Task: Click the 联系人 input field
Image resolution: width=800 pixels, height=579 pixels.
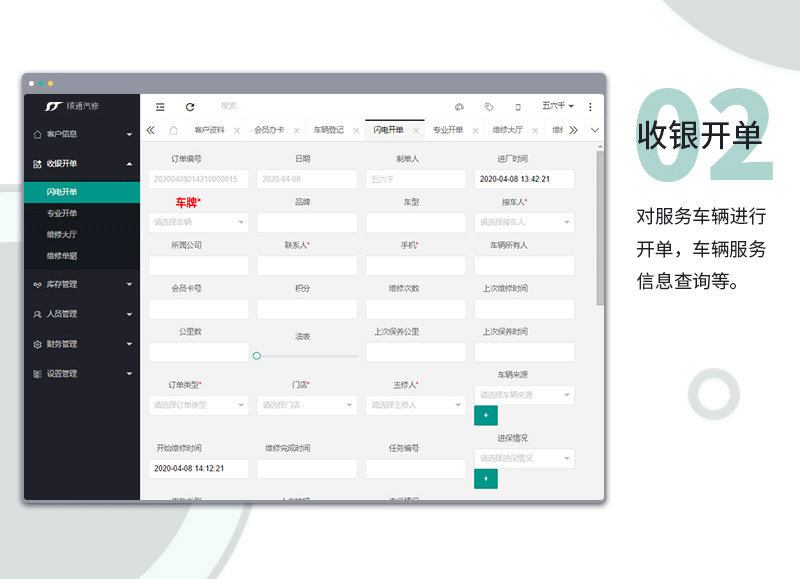Action: (306, 266)
